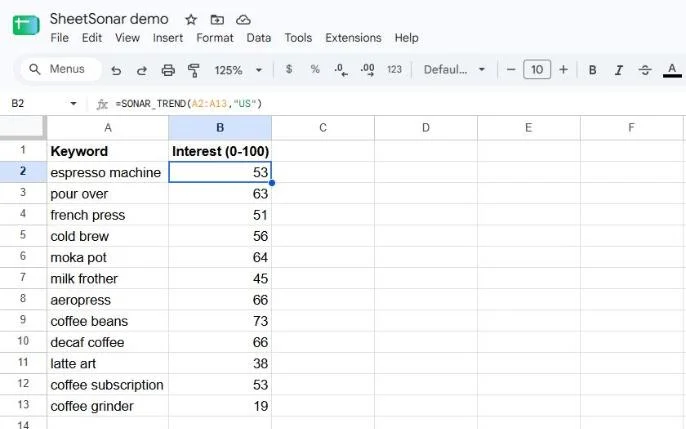Format as percent icon

[x=315, y=69]
